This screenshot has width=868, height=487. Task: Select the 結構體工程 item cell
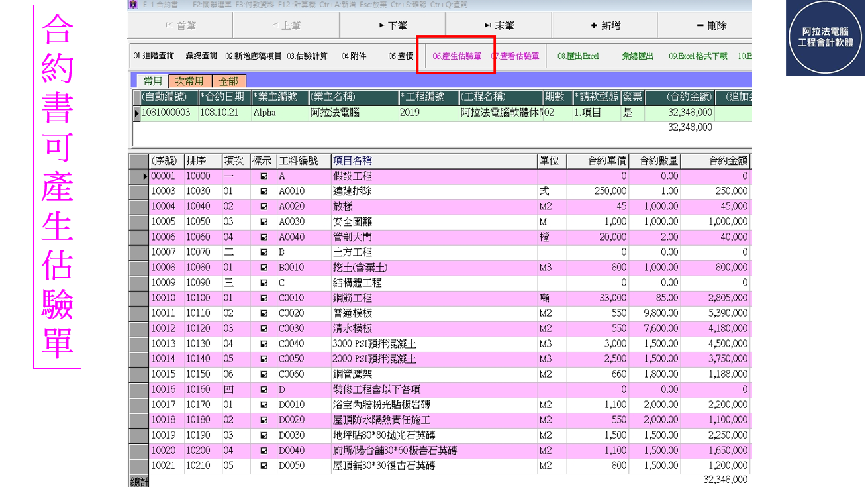434,284
